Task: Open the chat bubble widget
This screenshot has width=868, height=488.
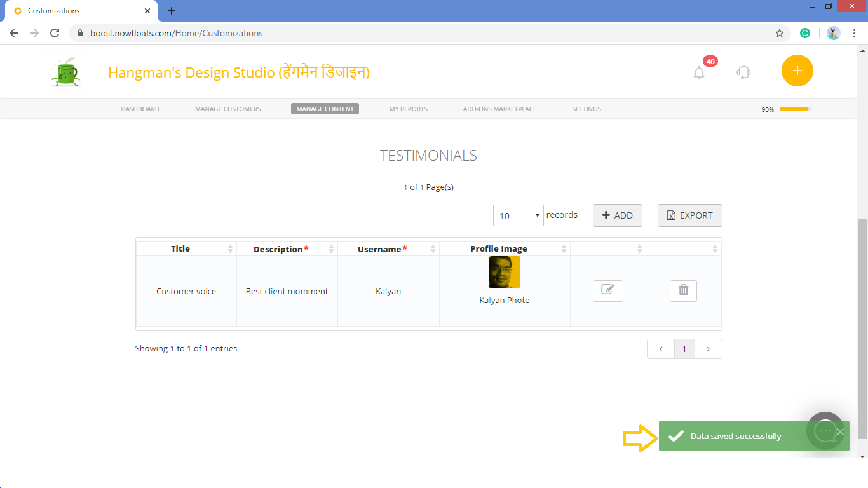Action: click(x=825, y=431)
